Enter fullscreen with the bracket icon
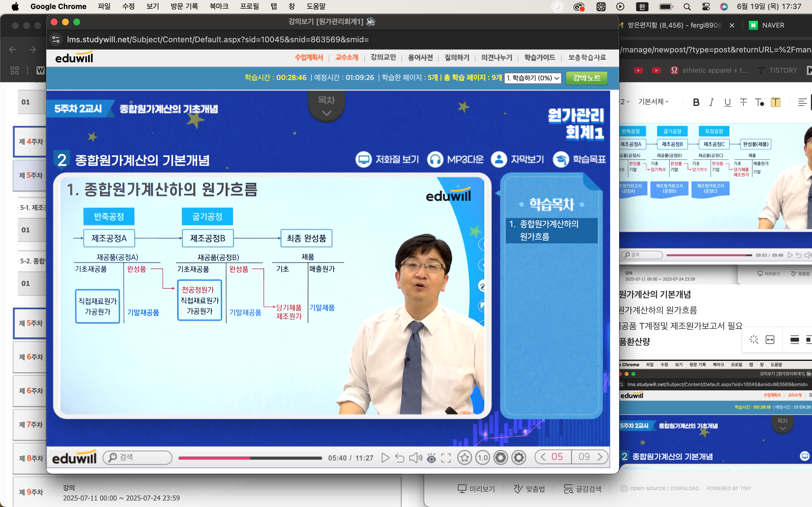 (446, 458)
